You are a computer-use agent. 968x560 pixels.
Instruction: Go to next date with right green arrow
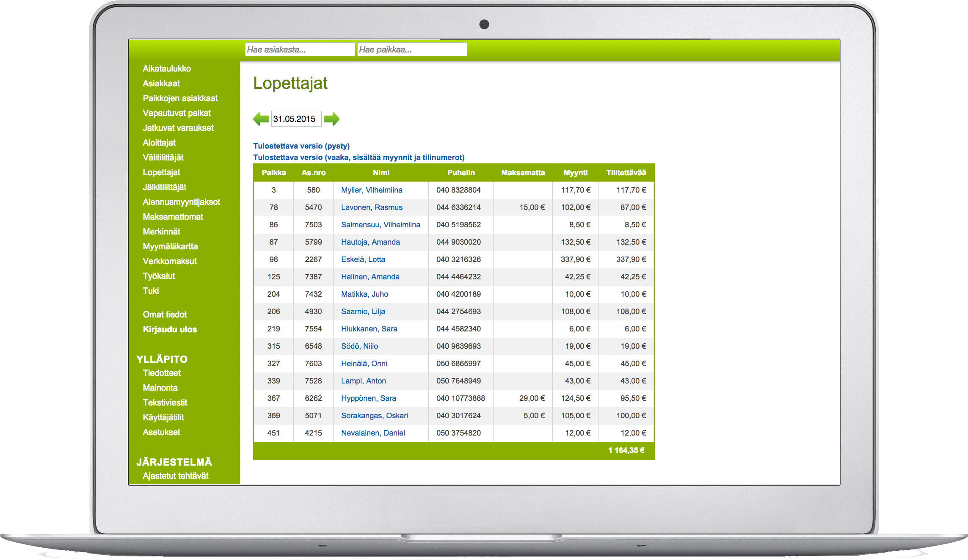(x=331, y=119)
